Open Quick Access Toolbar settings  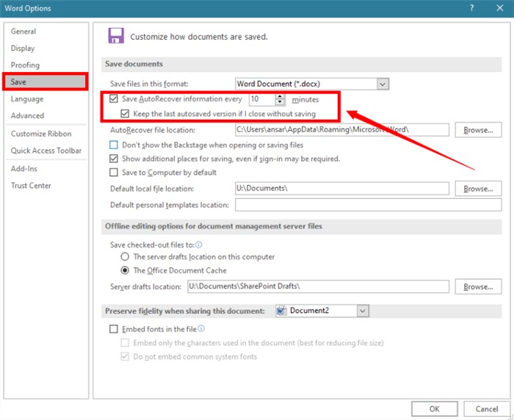[x=46, y=151]
